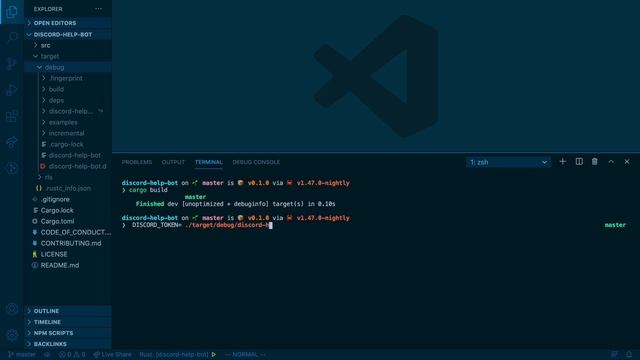Switch to the PROBLEMS tab
640x360 pixels.
coord(137,162)
